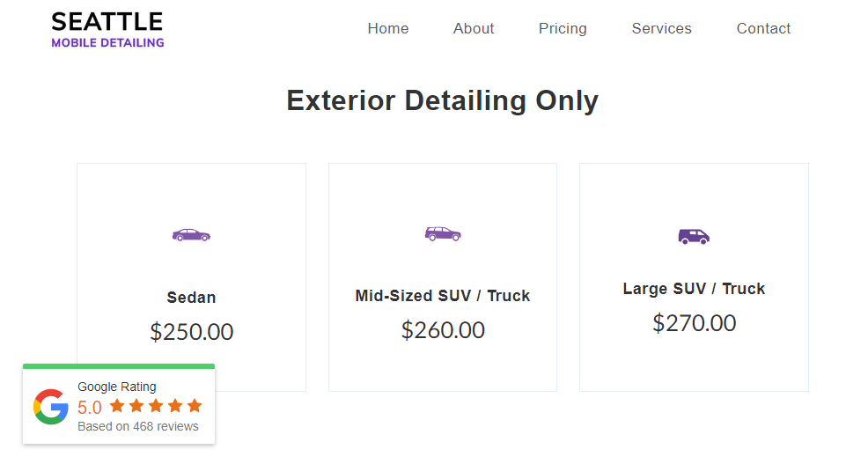Click the "Exterior Detailing Only" heading
The height and width of the screenshot is (457, 868).
click(443, 100)
